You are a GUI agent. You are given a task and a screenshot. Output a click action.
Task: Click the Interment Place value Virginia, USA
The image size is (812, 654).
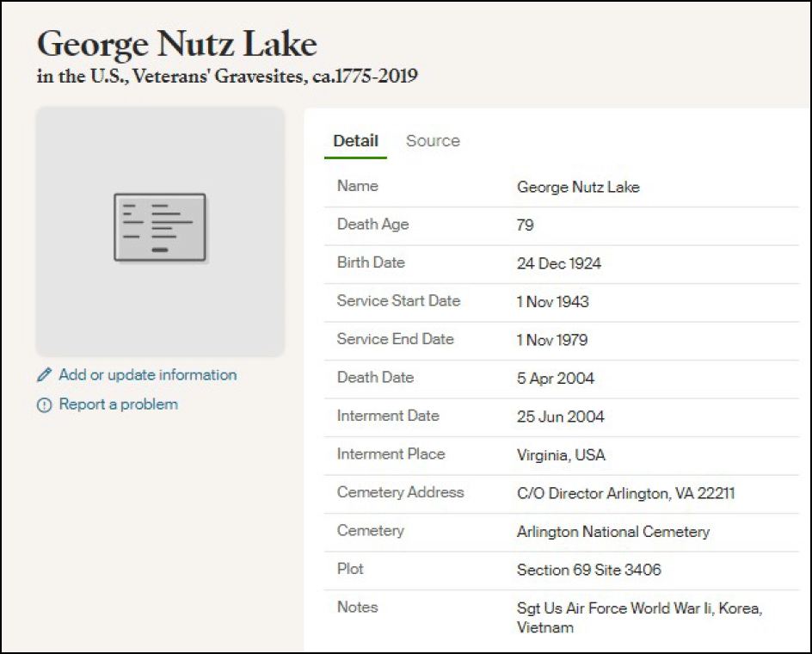[x=561, y=455]
